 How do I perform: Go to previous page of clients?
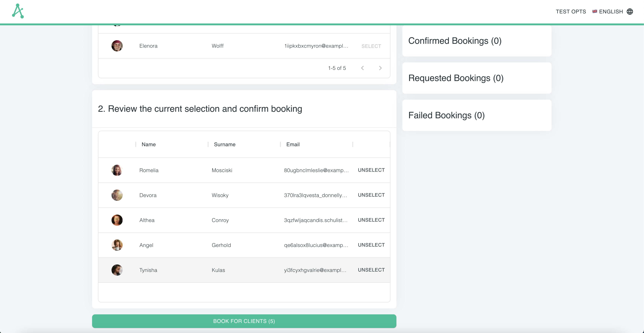(x=362, y=68)
